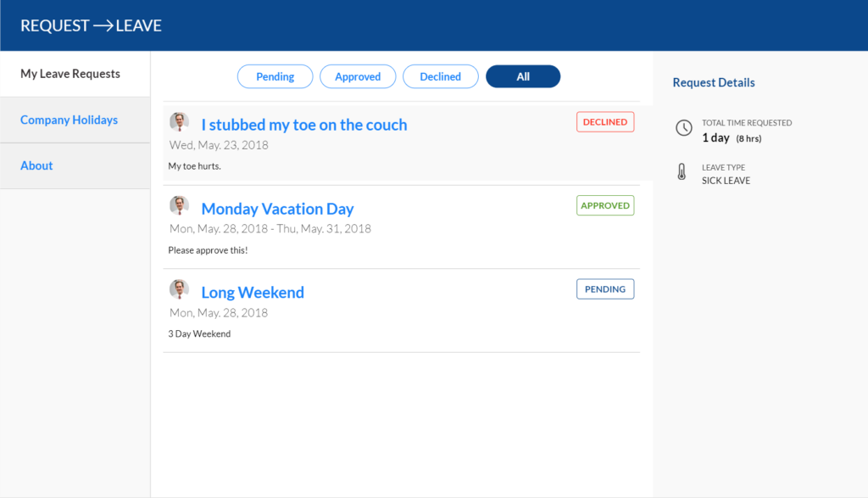Open the 'I stubbed my toe on the couch' request
The width and height of the screenshot is (868, 498).
pos(303,124)
